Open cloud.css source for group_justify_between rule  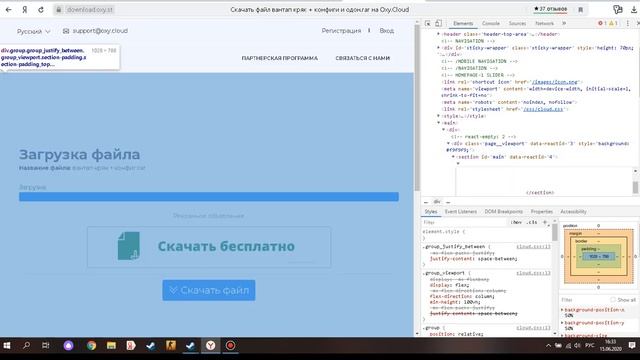pos(533,247)
